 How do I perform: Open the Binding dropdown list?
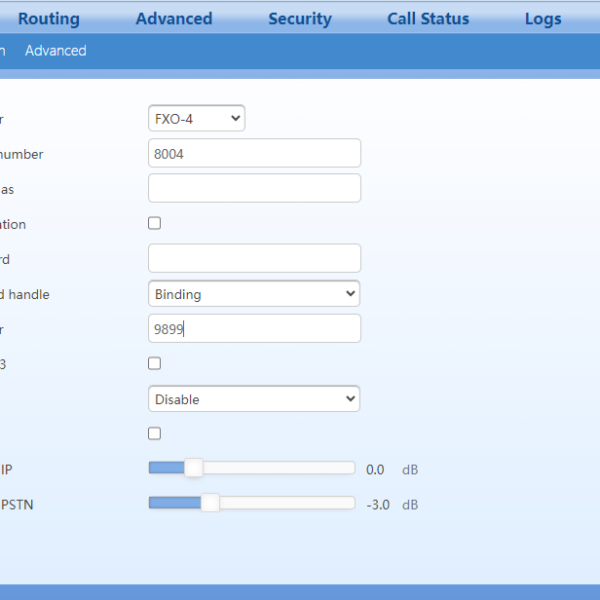(x=254, y=294)
